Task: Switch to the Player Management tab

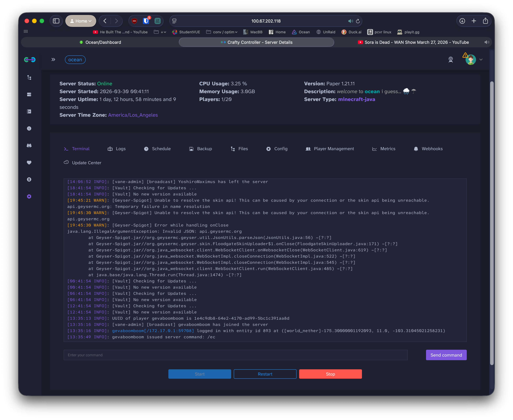Action: [330, 149]
